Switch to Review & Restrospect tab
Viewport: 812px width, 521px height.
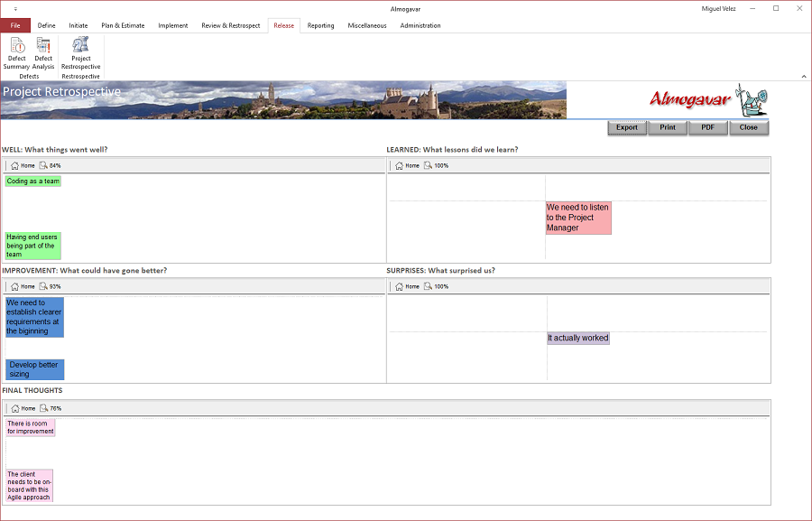tap(230, 25)
